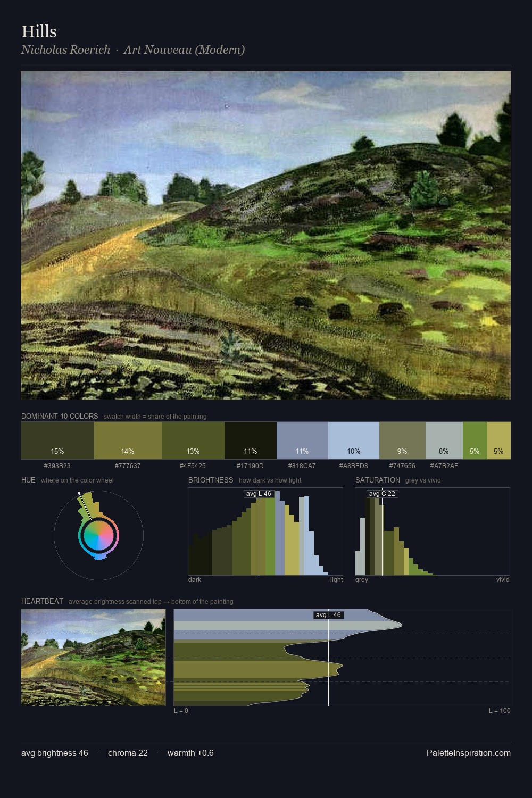Click the 'where on the color wheel' caption
The height and width of the screenshot is (798, 532).
(x=77, y=480)
